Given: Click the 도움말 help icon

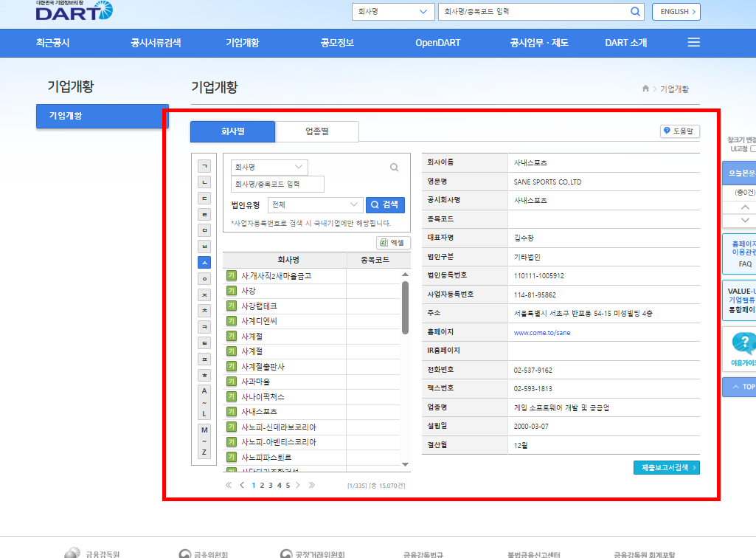Looking at the screenshot, I should tap(666, 130).
